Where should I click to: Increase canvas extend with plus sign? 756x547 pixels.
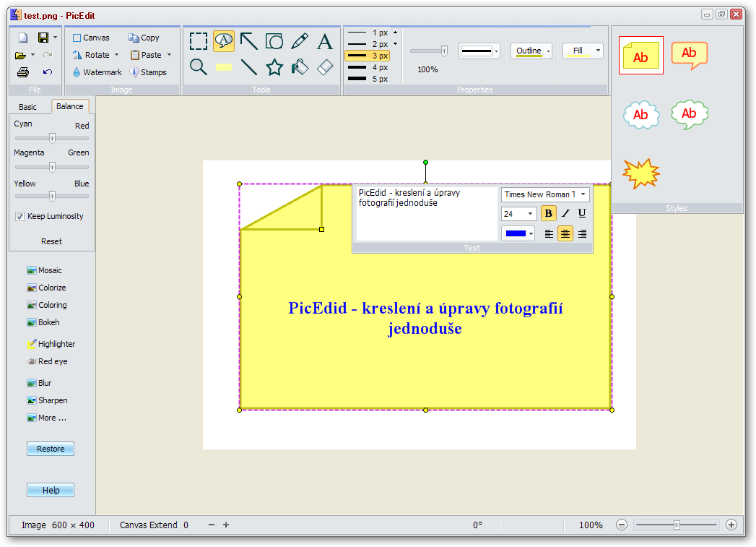tap(225, 525)
